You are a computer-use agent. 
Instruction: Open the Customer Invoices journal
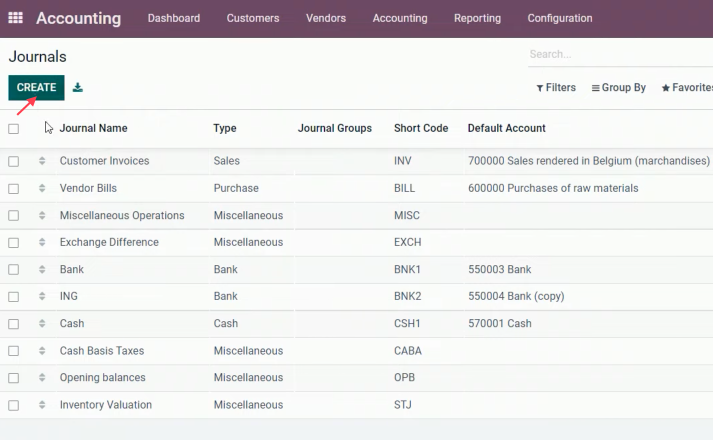coord(105,161)
